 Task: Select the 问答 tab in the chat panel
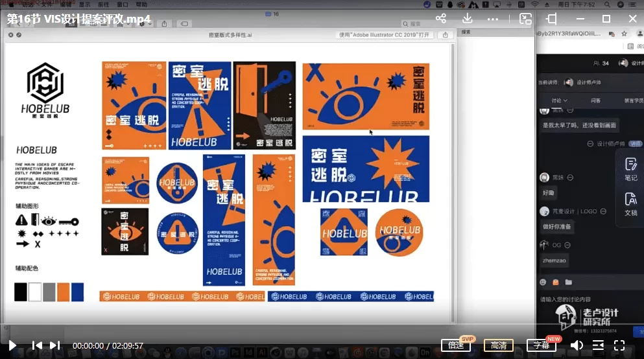tap(595, 100)
